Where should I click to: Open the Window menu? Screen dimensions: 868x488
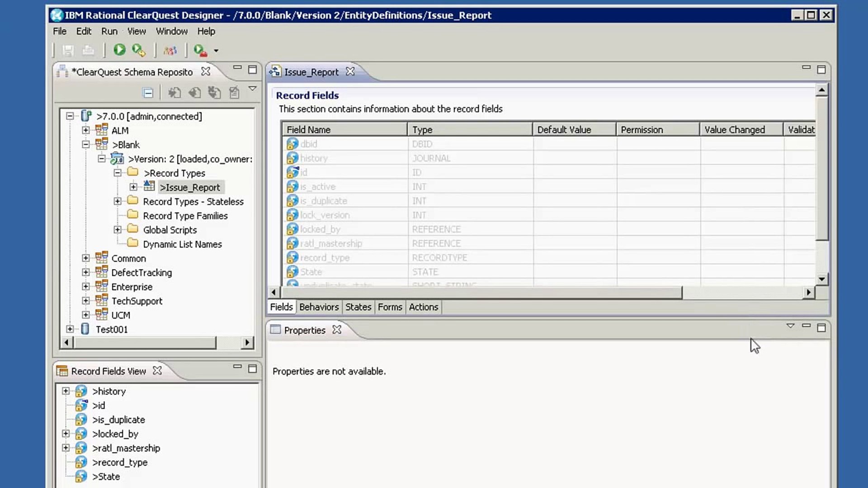click(x=171, y=31)
